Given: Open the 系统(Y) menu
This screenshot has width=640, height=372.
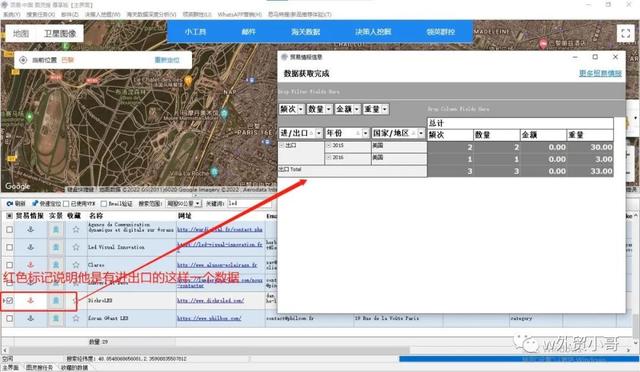Looking at the screenshot, I should [11, 14].
